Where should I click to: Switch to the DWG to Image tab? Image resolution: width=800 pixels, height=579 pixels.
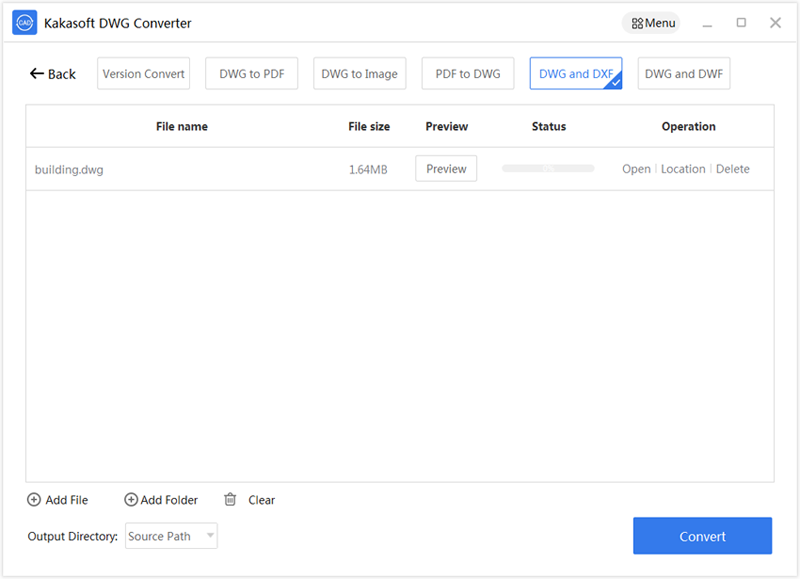pyautogui.click(x=360, y=73)
